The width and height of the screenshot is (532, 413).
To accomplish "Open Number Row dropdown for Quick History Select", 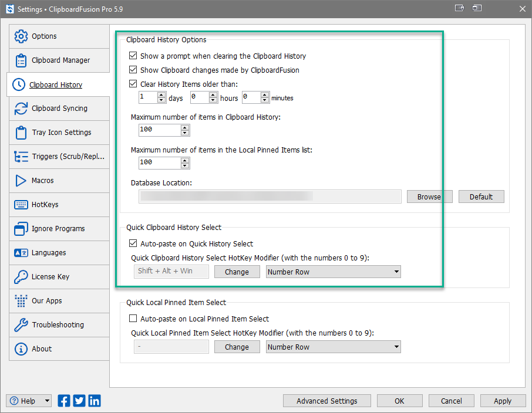I will [x=333, y=272].
